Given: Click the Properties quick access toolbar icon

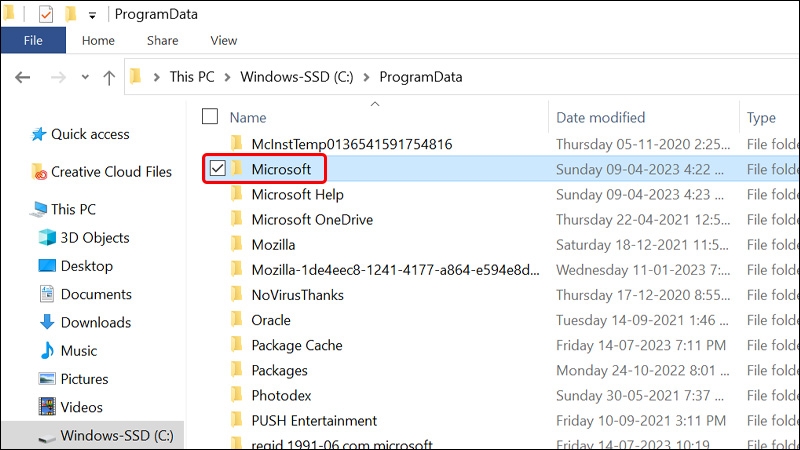Looking at the screenshot, I should tap(46, 14).
